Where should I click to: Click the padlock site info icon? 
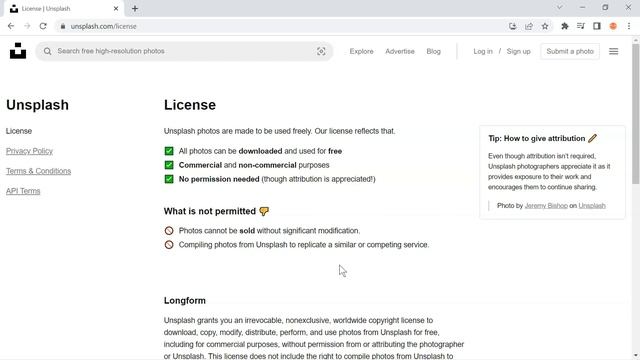(62, 26)
